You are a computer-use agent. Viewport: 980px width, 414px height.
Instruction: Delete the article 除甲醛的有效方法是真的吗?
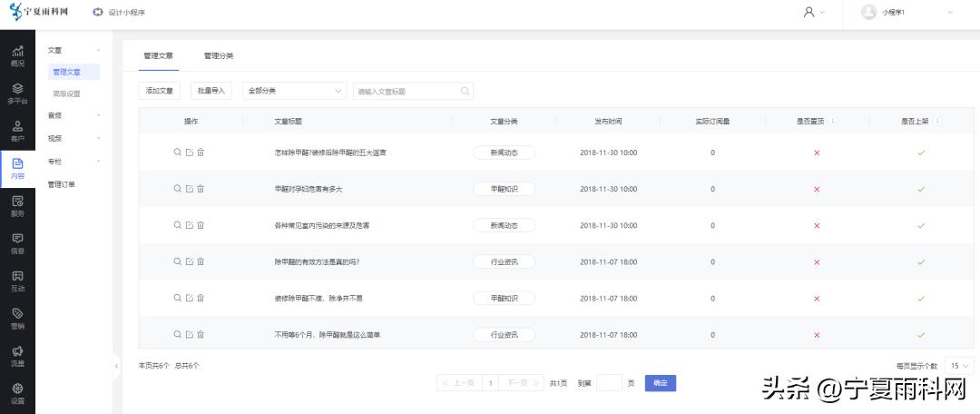pos(201,261)
